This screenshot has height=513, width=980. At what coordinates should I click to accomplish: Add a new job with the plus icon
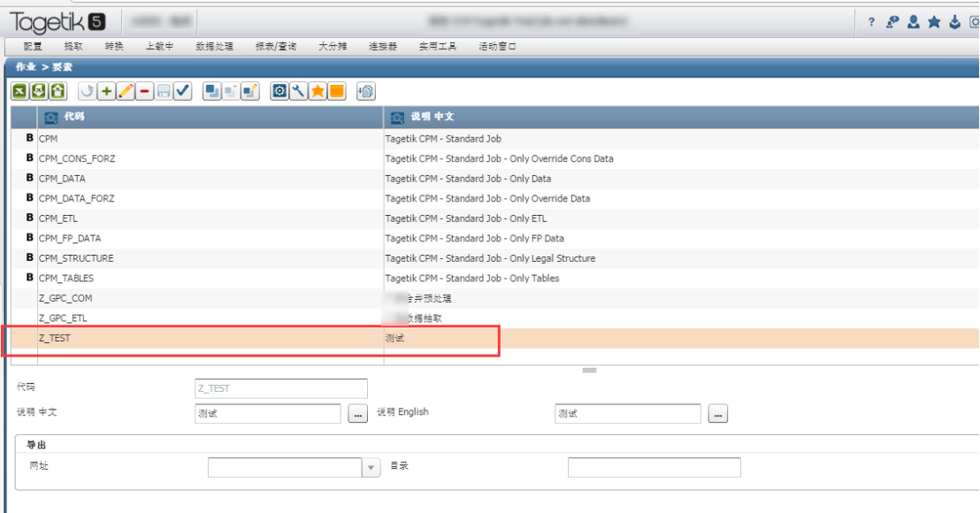106,91
